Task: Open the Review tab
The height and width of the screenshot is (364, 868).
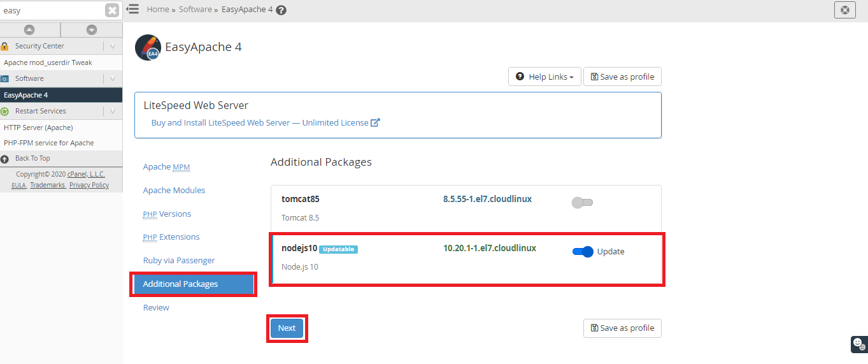Action: tap(156, 307)
